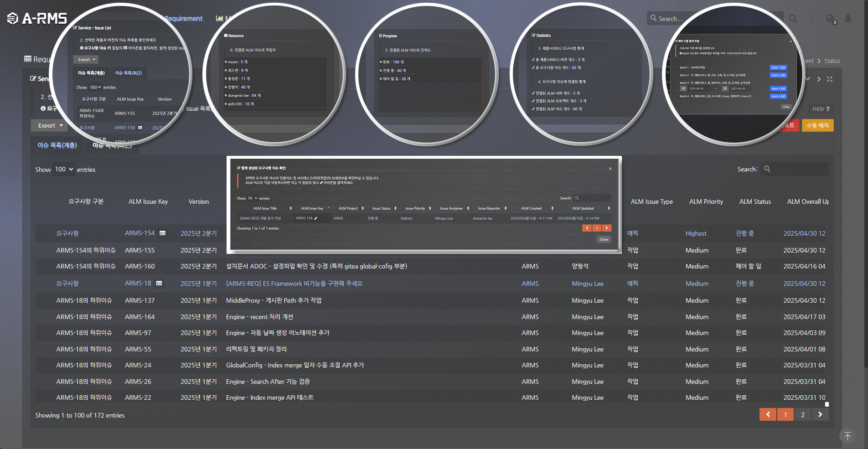Click the 수동 배치 button
The height and width of the screenshot is (449, 868).
coord(817,125)
